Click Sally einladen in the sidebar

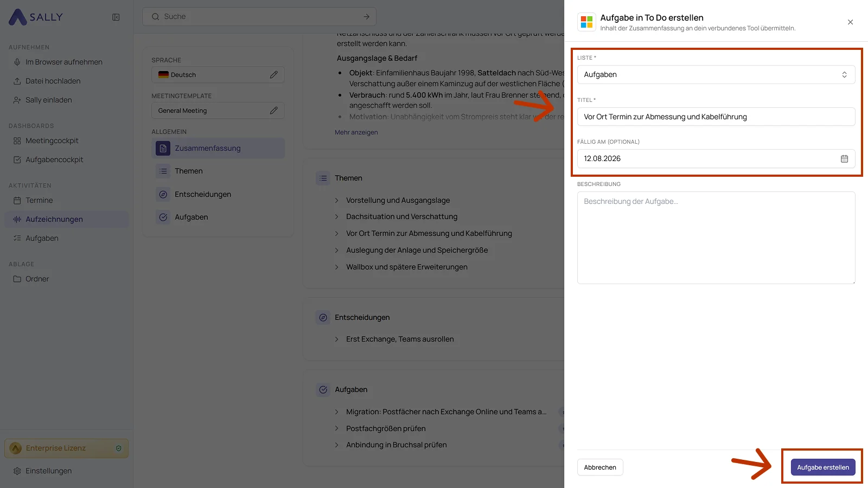66,100
